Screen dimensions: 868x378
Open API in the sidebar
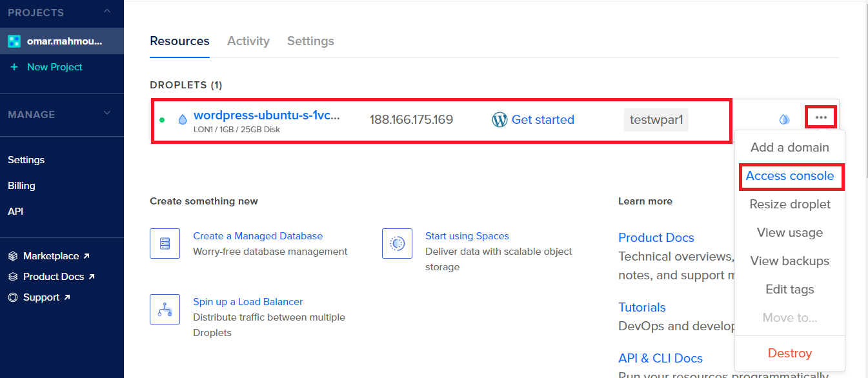15,212
